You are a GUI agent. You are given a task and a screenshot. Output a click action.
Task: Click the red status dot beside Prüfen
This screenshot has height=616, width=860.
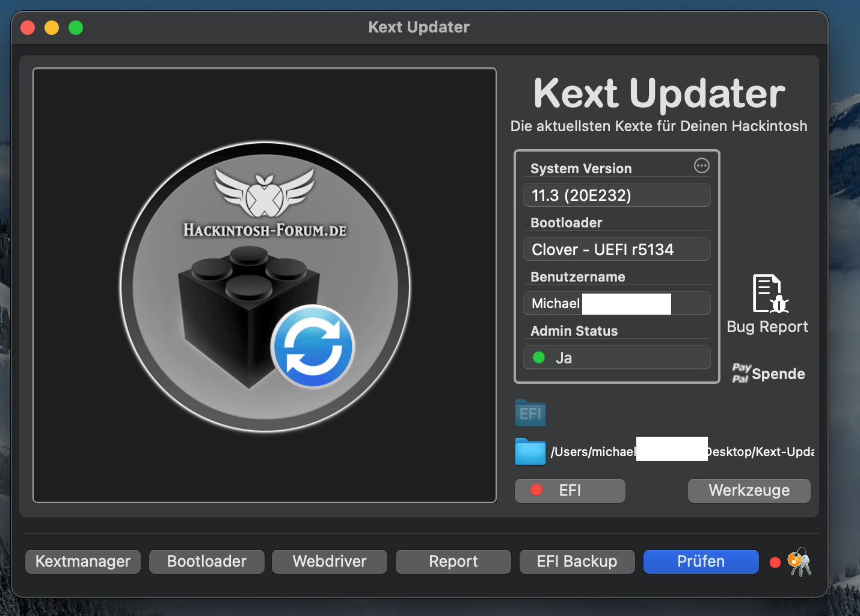pyautogui.click(x=775, y=562)
